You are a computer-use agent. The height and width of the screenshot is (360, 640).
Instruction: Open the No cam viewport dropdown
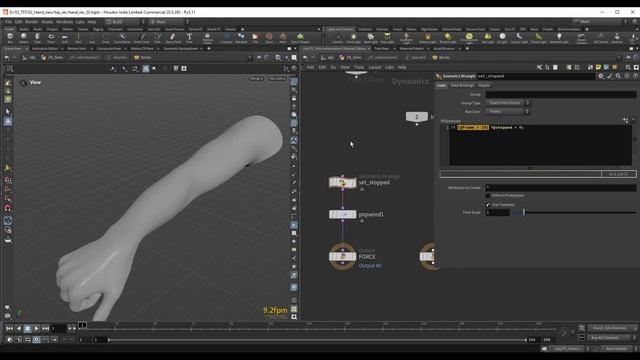click(278, 78)
